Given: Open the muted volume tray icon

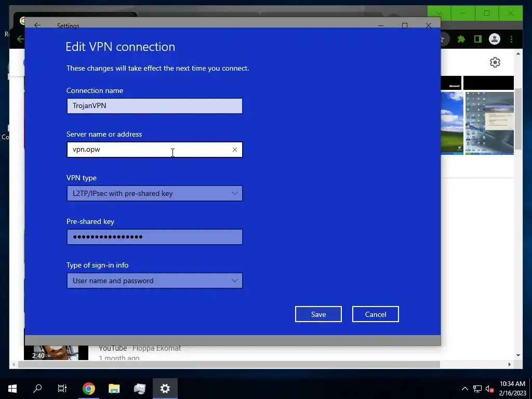Looking at the screenshot, I should click(x=489, y=389).
